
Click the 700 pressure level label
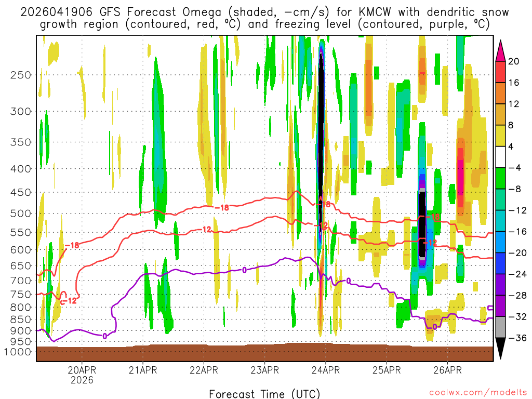click(x=21, y=281)
